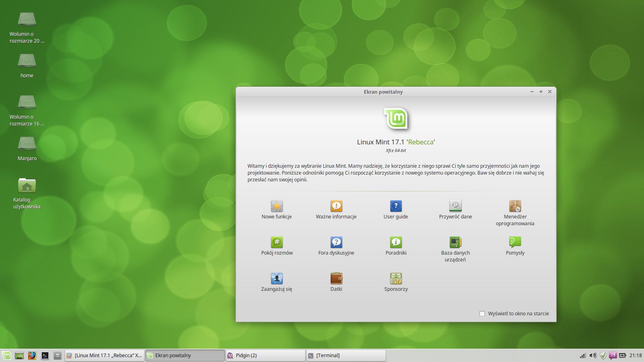Open the Pokój rozmów chat icon
This screenshot has width=644, height=362.
pos(277,243)
